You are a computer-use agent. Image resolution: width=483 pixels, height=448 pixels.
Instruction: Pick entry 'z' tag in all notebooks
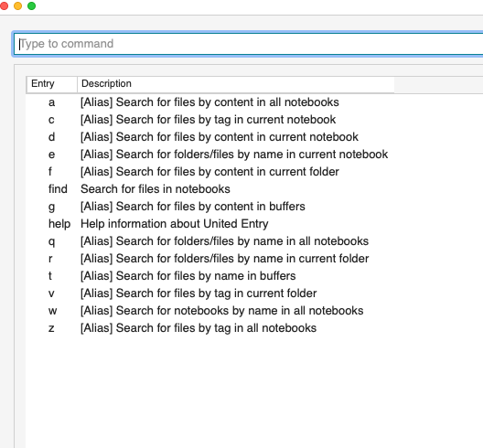click(254, 328)
